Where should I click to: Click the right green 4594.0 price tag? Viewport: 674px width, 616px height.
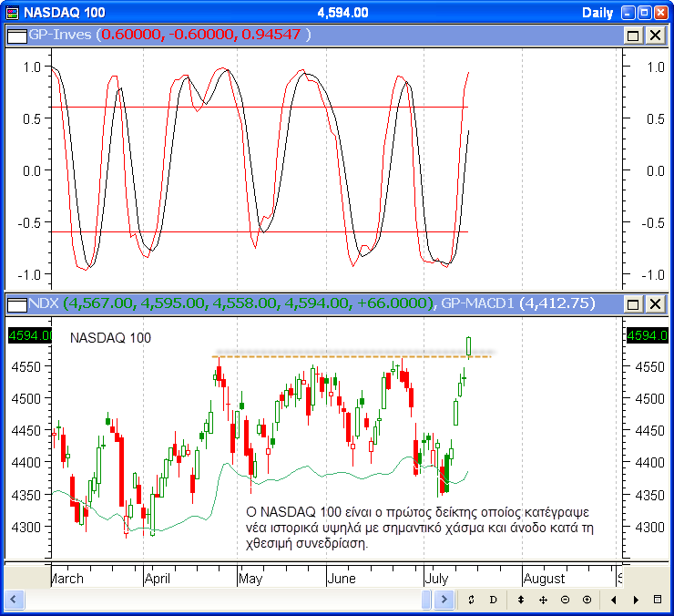pyautogui.click(x=647, y=335)
